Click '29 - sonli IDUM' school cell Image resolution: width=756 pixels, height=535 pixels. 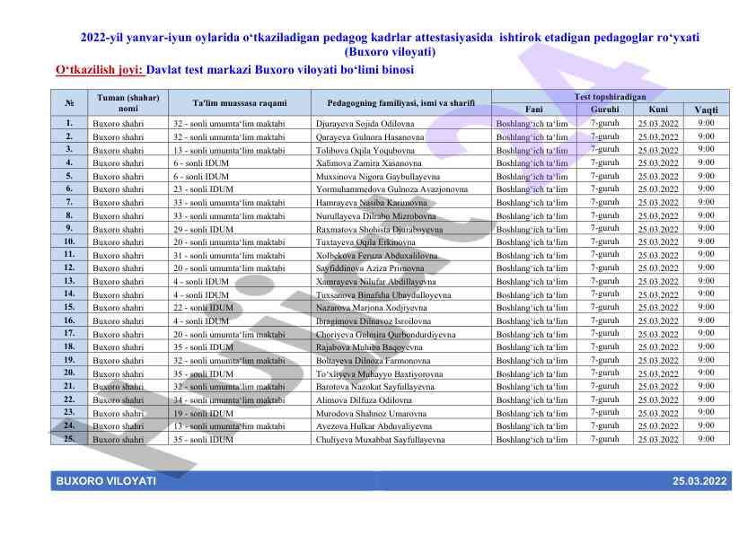(x=203, y=230)
